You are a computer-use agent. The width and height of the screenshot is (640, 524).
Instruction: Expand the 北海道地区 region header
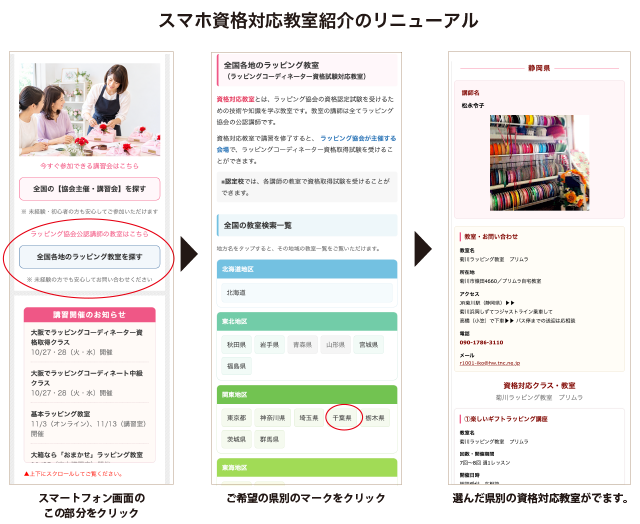(x=307, y=269)
